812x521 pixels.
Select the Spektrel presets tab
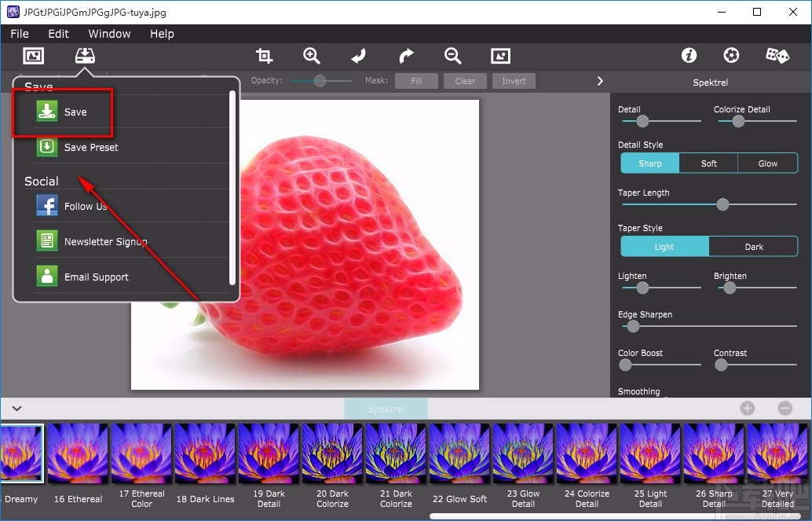386,409
